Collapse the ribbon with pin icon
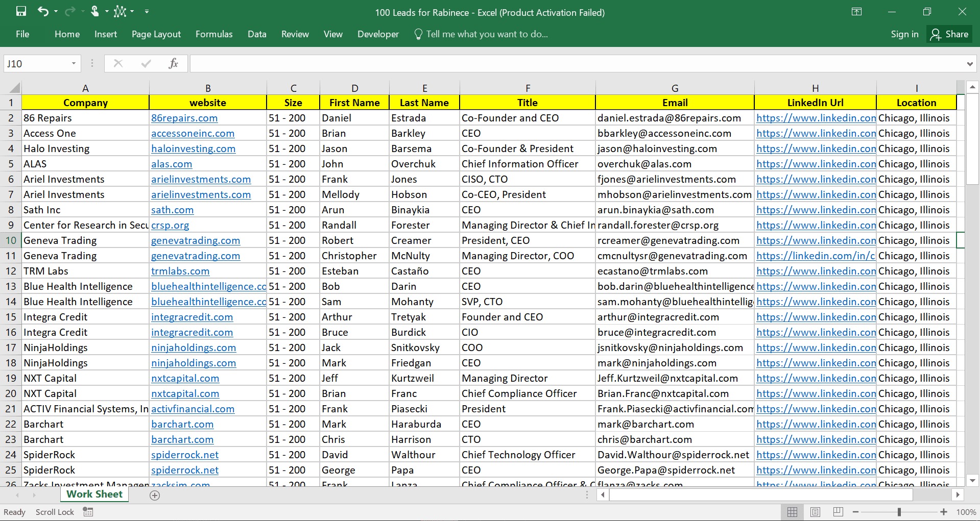 [x=856, y=11]
